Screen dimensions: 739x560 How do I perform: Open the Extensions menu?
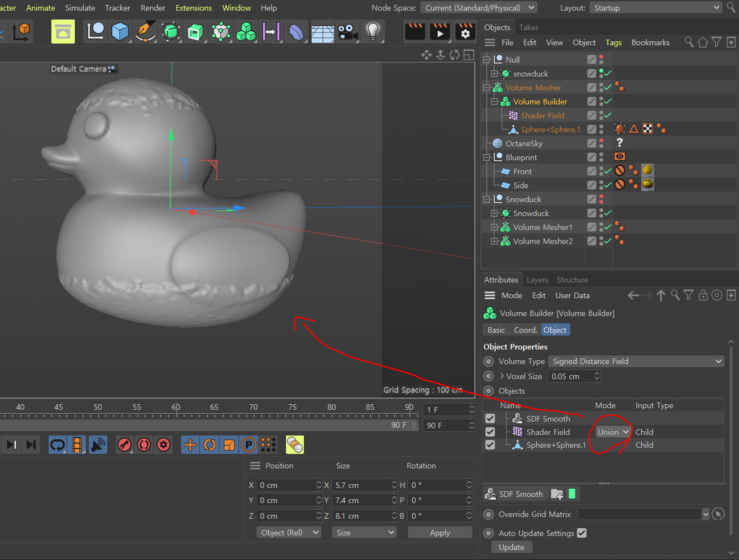pos(193,8)
